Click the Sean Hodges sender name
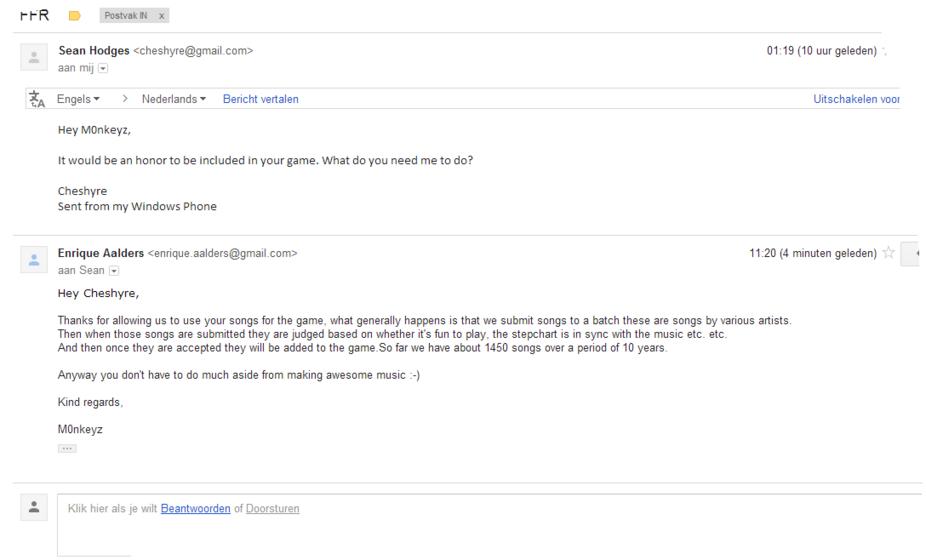 click(94, 51)
